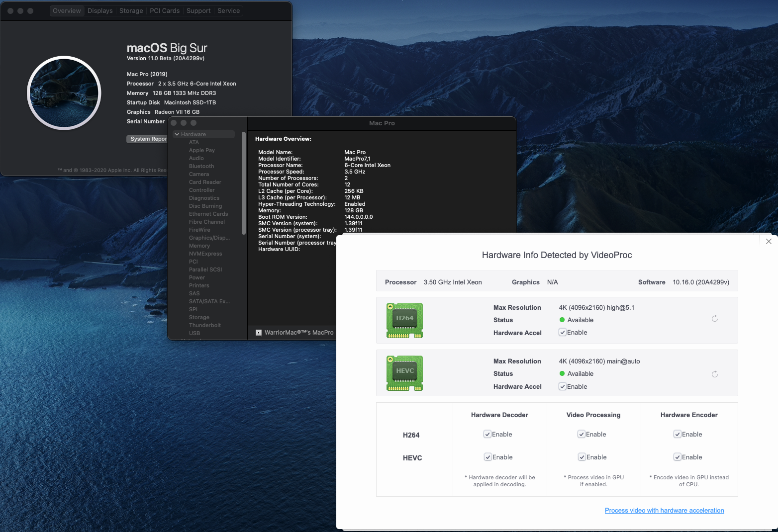The height and width of the screenshot is (532, 778).
Task: Click the computer icon beside WarriorMac's MacPro
Action: point(259,333)
